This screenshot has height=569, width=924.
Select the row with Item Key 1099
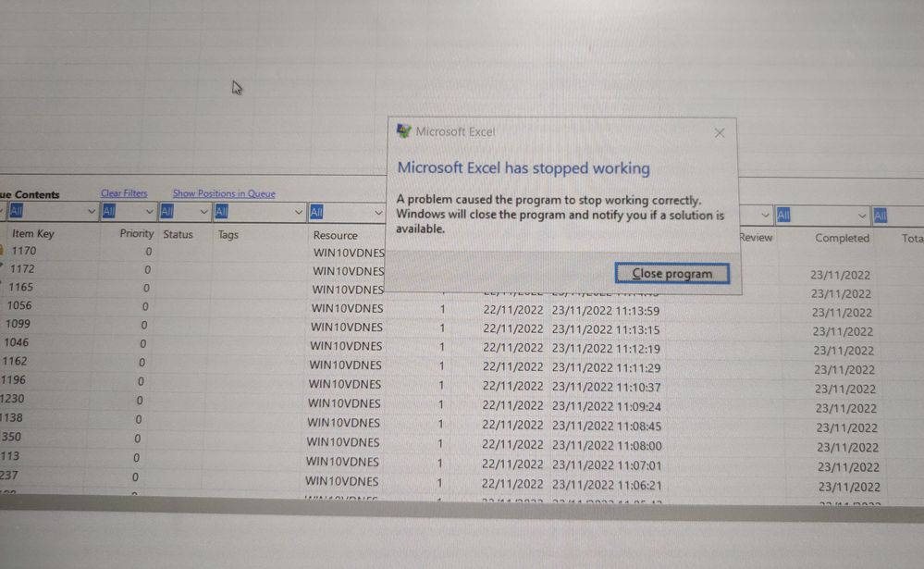pos(18,324)
